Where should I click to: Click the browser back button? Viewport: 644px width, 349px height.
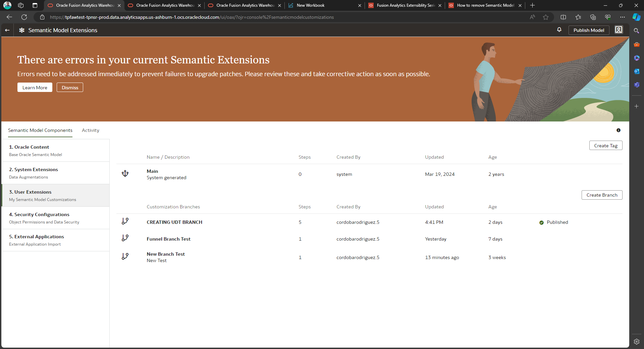click(x=9, y=17)
